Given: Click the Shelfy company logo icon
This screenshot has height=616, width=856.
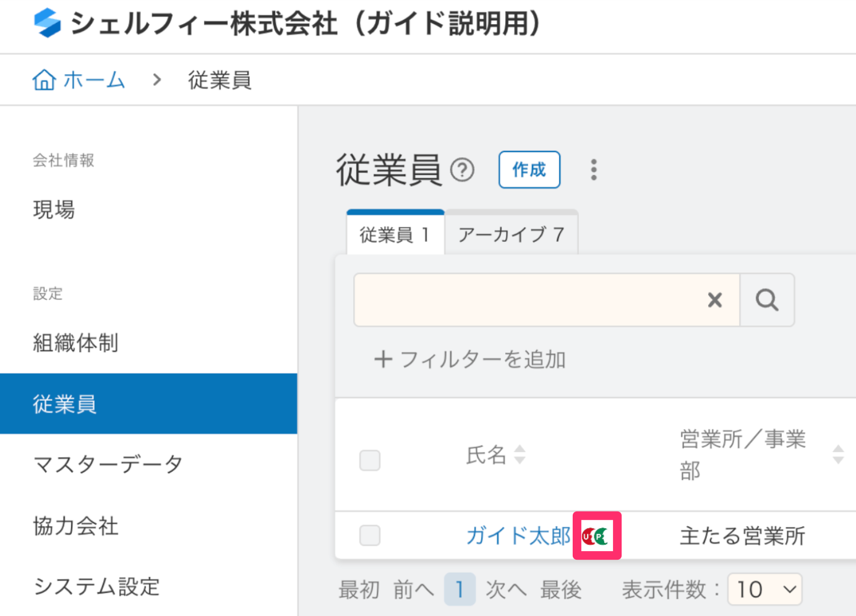Looking at the screenshot, I should 48,23.
